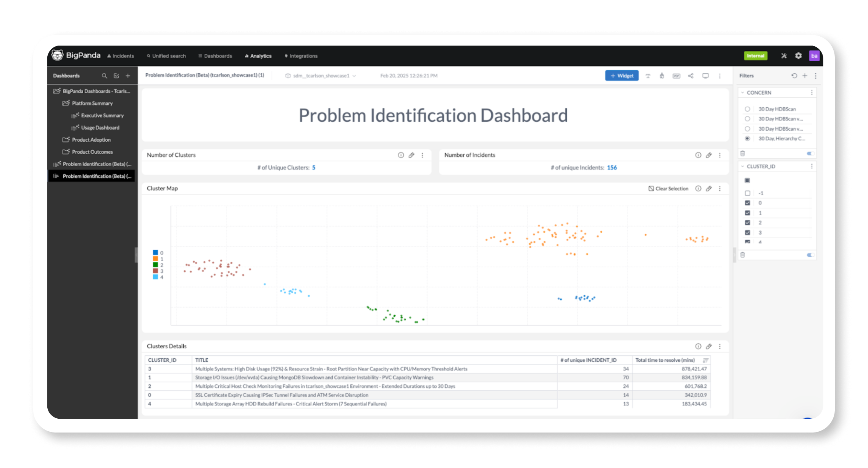Edit the Number of Incidents widget
Image resolution: width=868 pixels, height=468 pixels.
708,155
